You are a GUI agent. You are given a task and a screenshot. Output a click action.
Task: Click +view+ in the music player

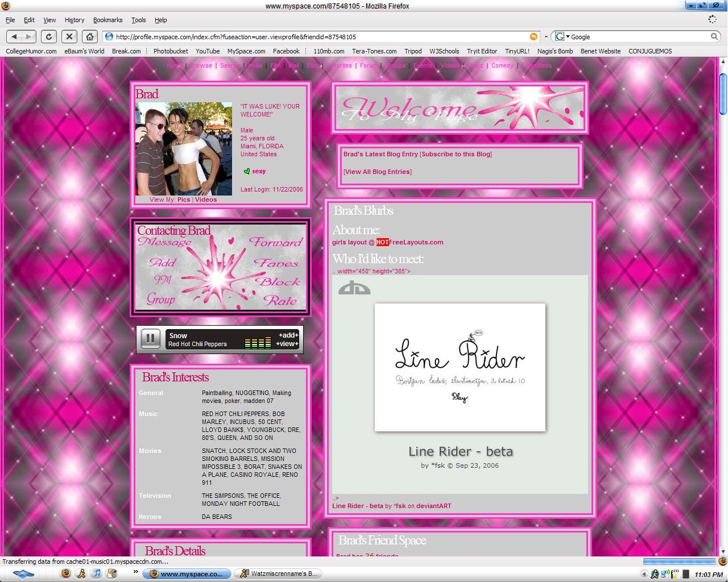click(287, 344)
